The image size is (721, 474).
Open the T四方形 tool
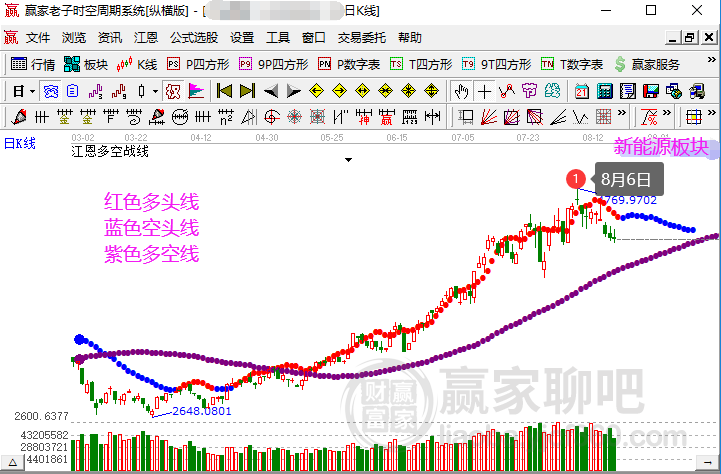pyautogui.click(x=421, y=64)
